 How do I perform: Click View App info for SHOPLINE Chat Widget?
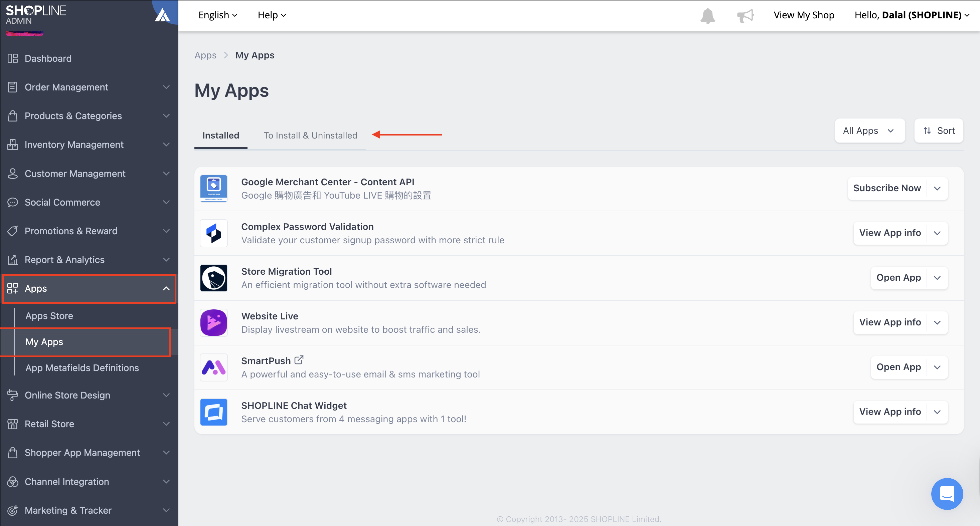(x=890, y=412)
